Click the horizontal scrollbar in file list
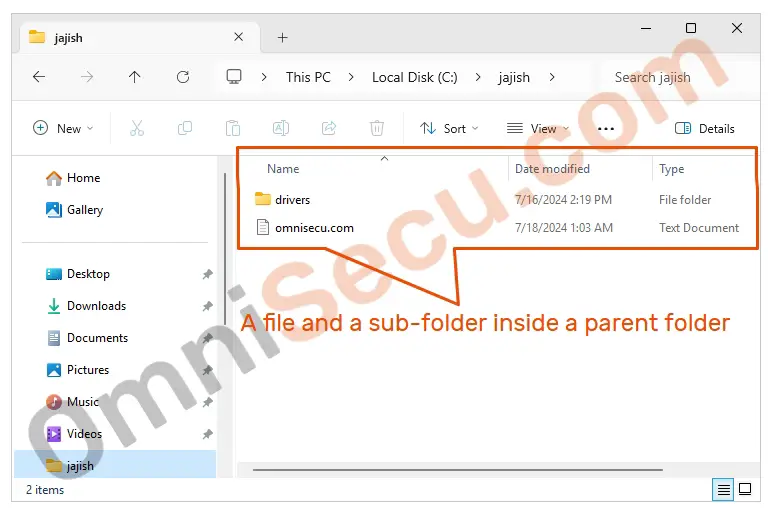The width and height of the screenshot is (768, 512). pyautogui.click(x=457, y=470)
